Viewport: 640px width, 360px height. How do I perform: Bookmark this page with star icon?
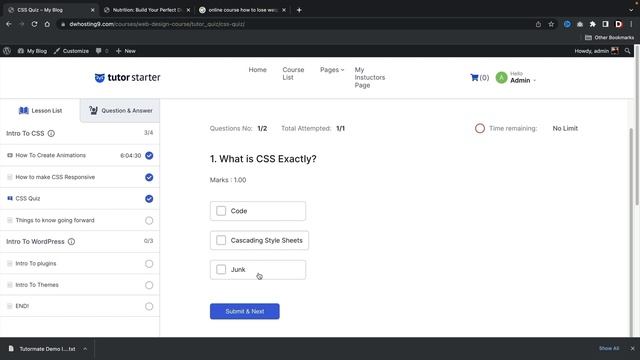[x=551, y=24]
